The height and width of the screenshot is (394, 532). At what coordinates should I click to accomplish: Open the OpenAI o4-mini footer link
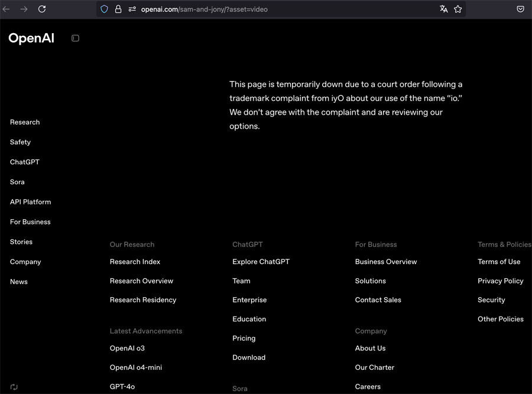coord(136,367)
